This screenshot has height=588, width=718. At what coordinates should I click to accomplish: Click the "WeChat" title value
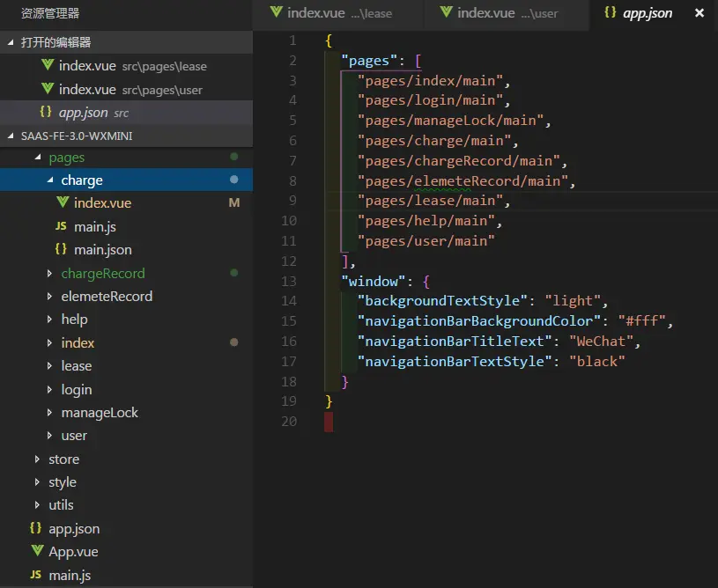[601, 341]
